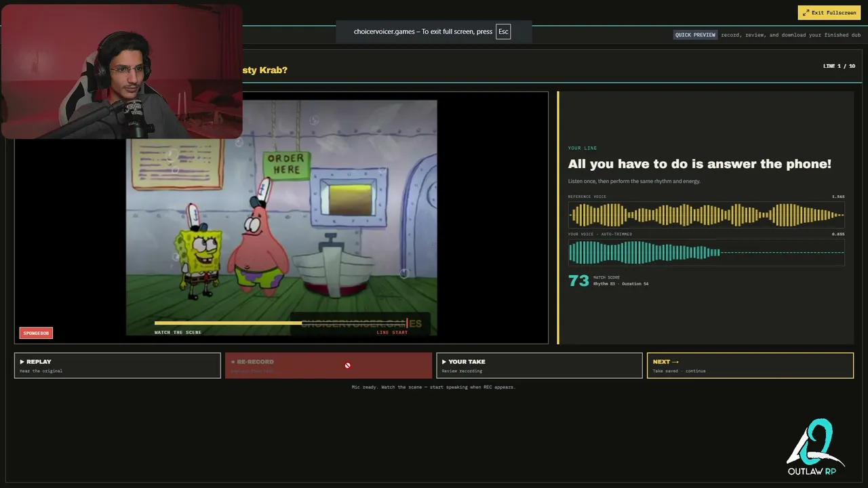Click the 'REFERENCE VOICE' label
This screenshot has width=868, height=488.
587,197
